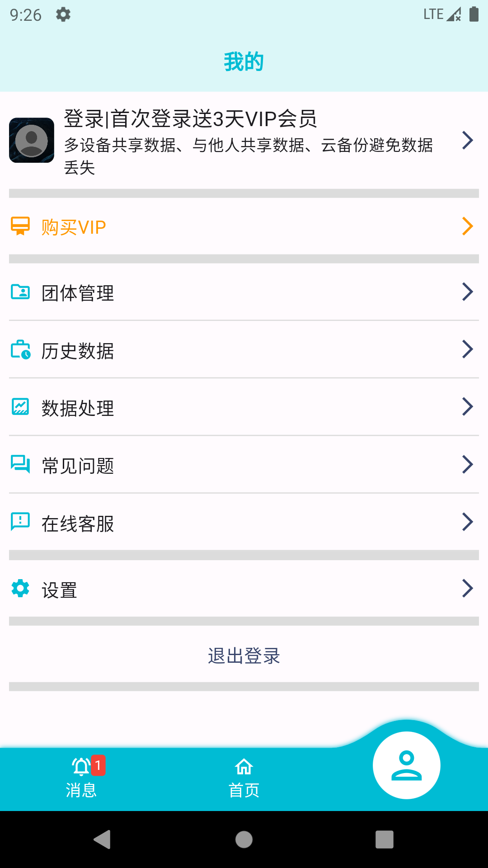Viewport: 488px width, 868px height.
Task: Tap the user avatar picture
Action: coord(32,140)
